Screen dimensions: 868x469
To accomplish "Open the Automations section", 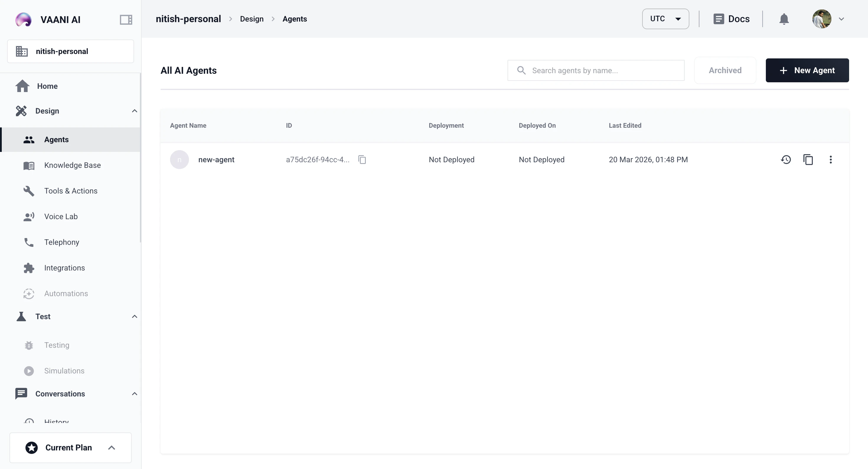I will [x=66, y=293].
